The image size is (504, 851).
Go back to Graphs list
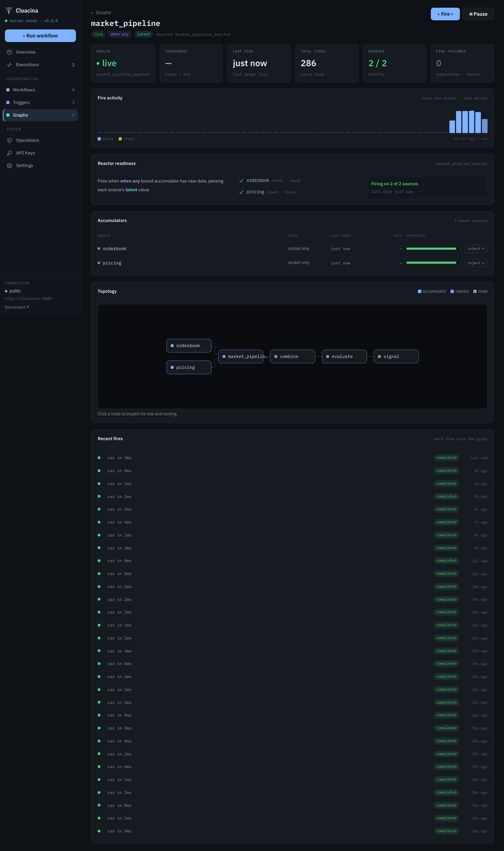[x=101, y=13]
